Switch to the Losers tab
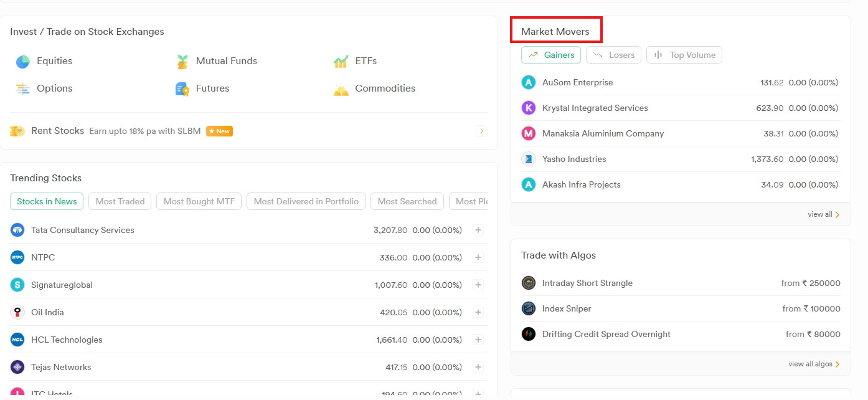Image resolution: width=868 pixels, height=400 pixels. point(614,55)
